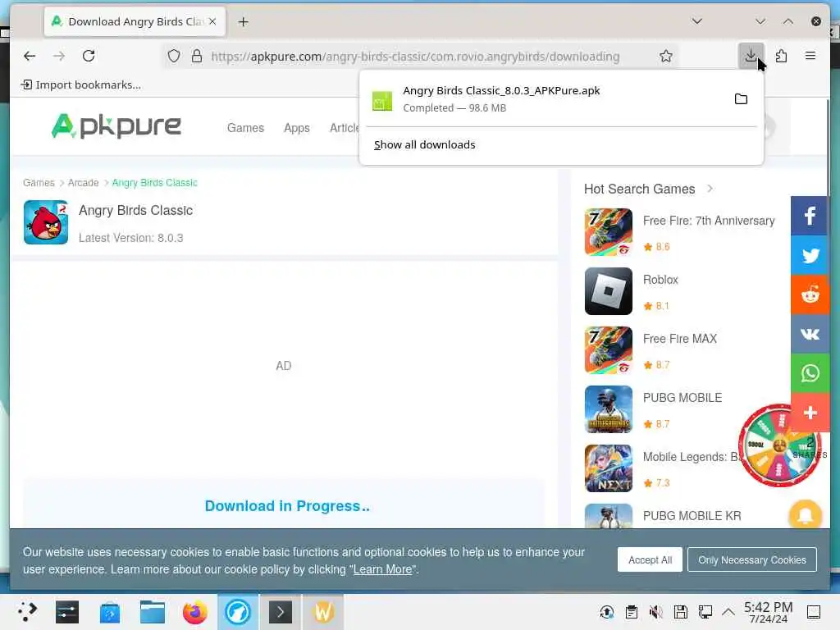Click Import bookmarks

[81, 84]
